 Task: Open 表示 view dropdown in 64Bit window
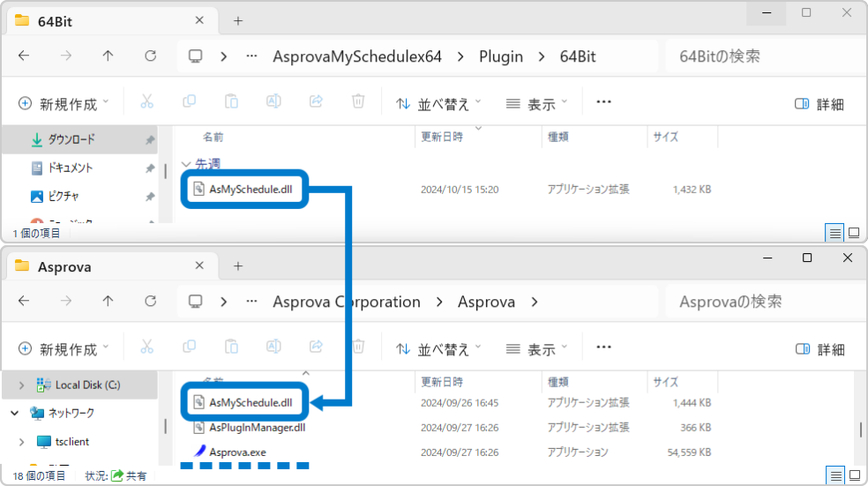point(536,103)
